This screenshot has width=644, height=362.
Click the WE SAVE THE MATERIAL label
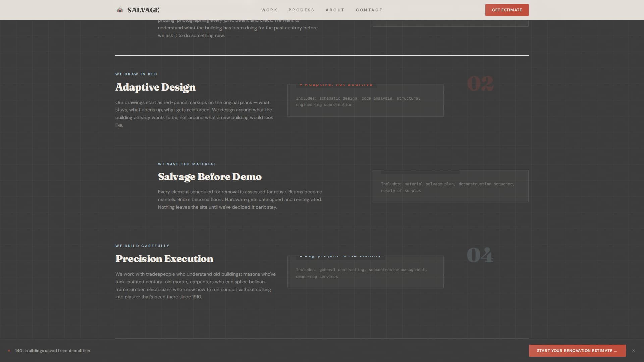[x=187, y=164]
